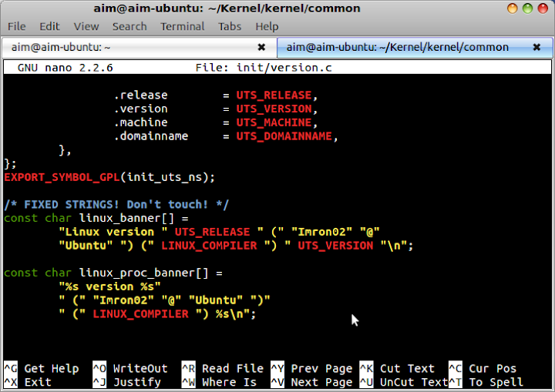The height and width of the screenshot is (392, 555).
Task: Open the Help menu
Action: point(267,26)
